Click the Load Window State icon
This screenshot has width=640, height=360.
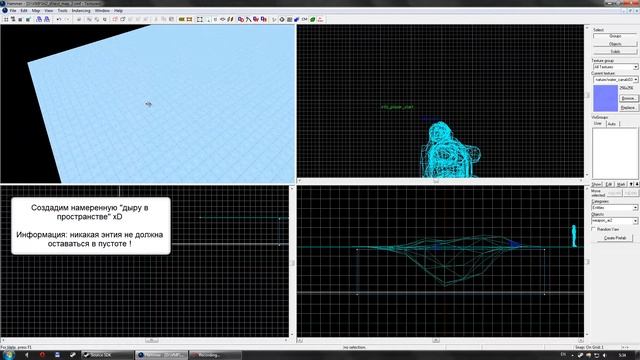39,19
